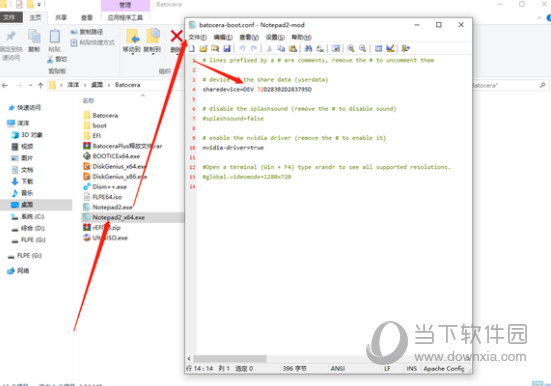Click 复制路径 in Explorer ribbon
The image size is (551, 386).
[87, 32]
